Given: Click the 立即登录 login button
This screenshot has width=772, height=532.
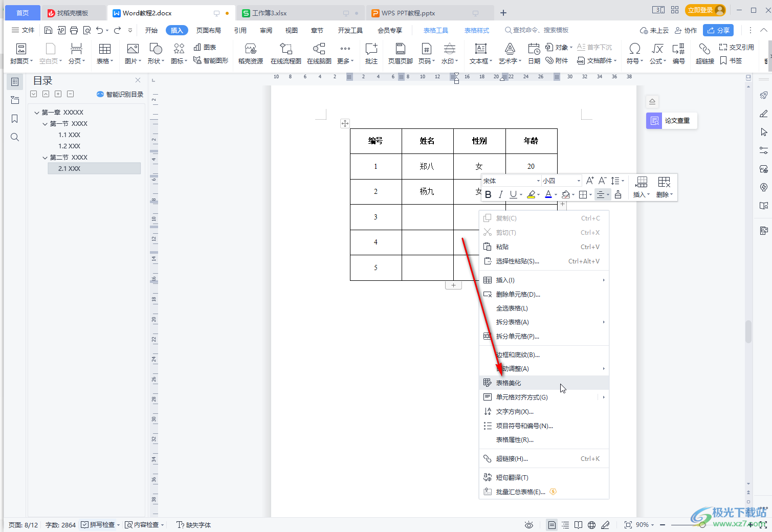Looking at the screenshot, I should click(x=705, y=10).
